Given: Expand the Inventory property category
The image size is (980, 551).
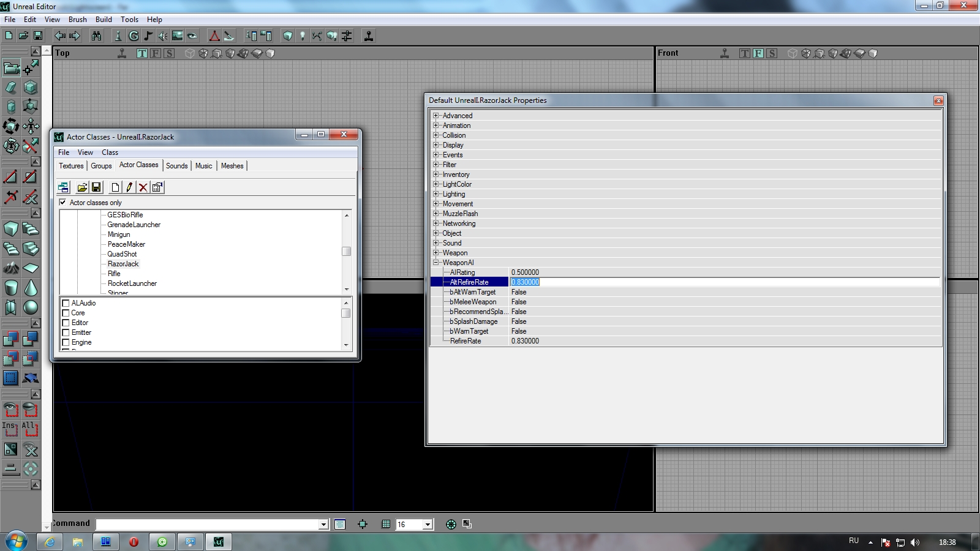Looking at the screenshot, I should [x=436, y=174].
